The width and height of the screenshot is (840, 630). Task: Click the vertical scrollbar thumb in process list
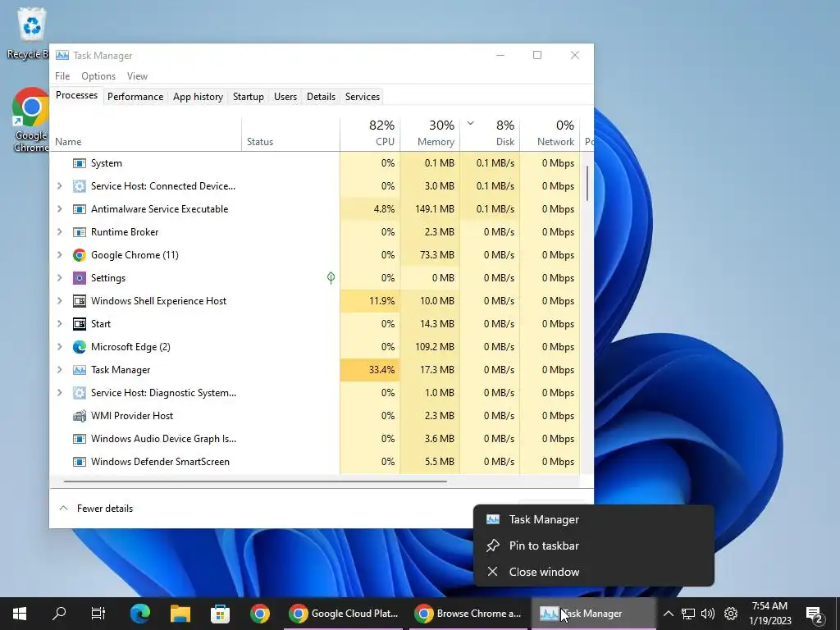tap(587, 183)
